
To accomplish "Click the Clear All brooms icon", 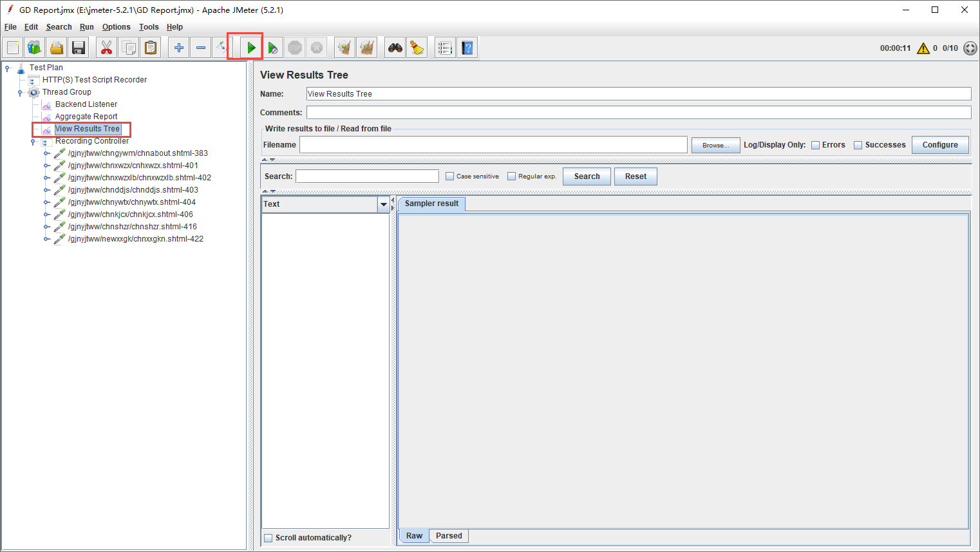I will (x=367, y=48).
